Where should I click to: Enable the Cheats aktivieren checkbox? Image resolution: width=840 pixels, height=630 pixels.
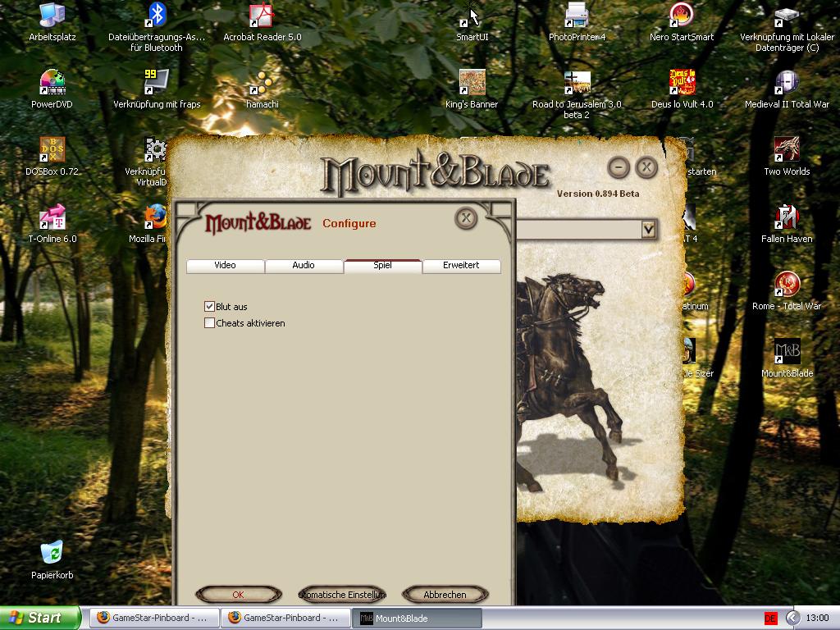point(209,323)
